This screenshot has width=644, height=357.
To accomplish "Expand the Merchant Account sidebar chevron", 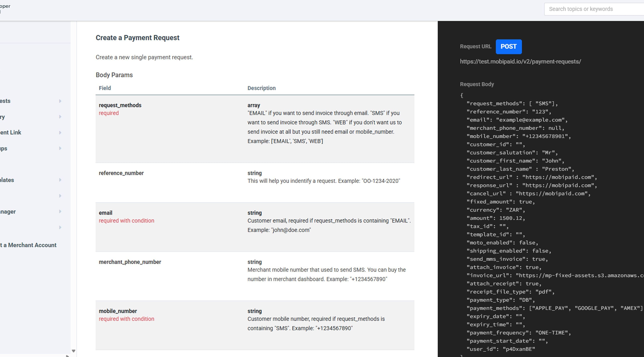I will pos(60,227).
